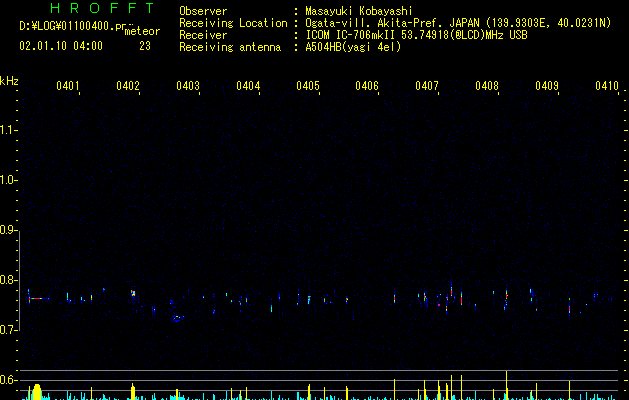Click the 0.8 kHz axis label
Image resolution: width=629 pixels, height=400 pixels.
(x=9, y=280)
